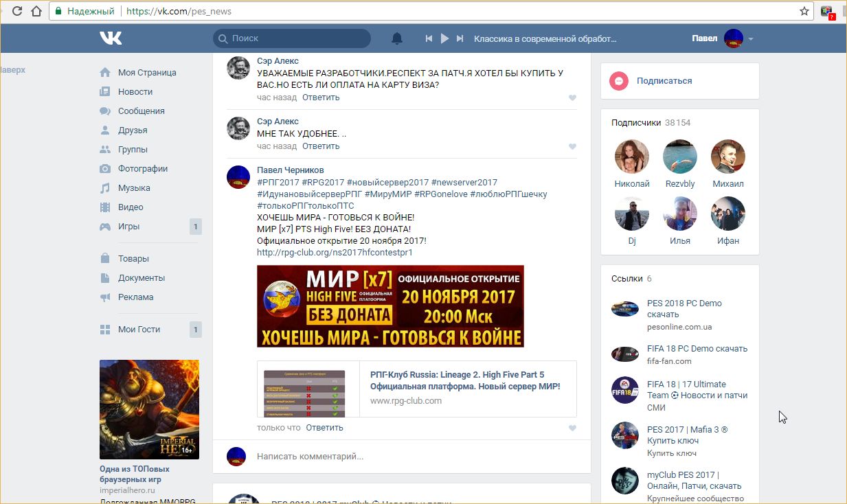Viewport: 847px width, 504px height.
Task: Like the comment МНЕ ТАК УДОБНЕЕ
Action: [572, 146]
